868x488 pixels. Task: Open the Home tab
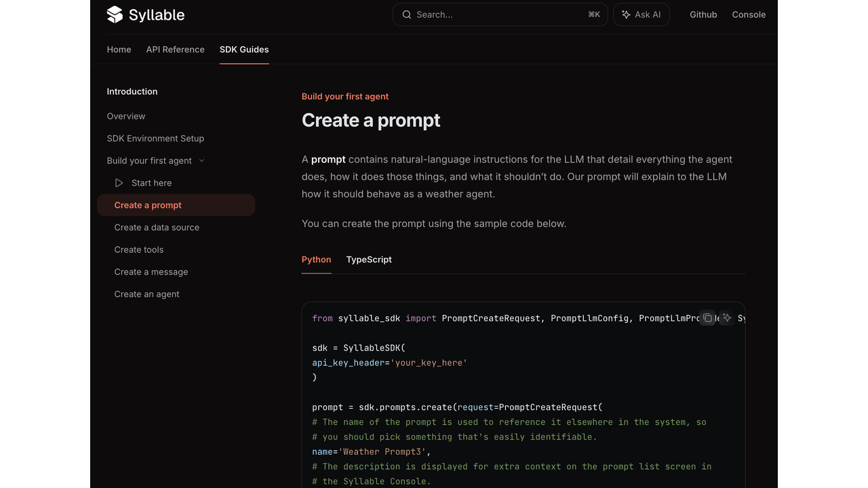click(119, 49)
